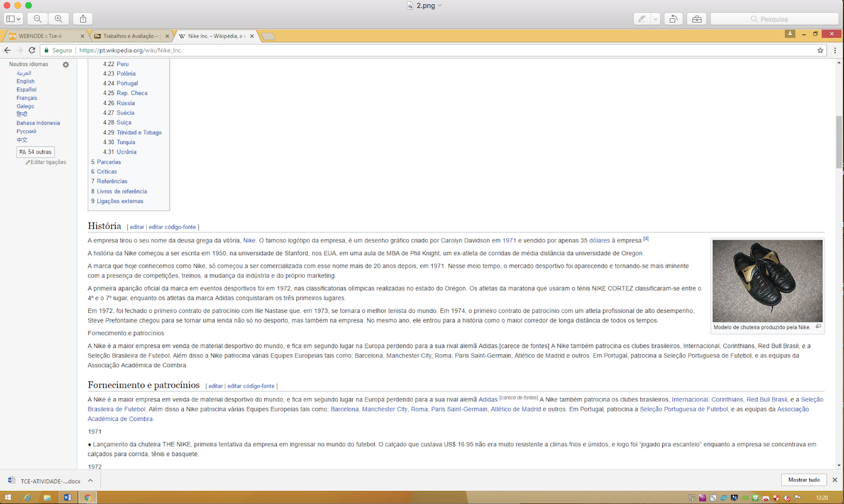Open the downloaded TCE-ATIVIDADE docx file
Screen dimensions: 844x504
point(45,481)
